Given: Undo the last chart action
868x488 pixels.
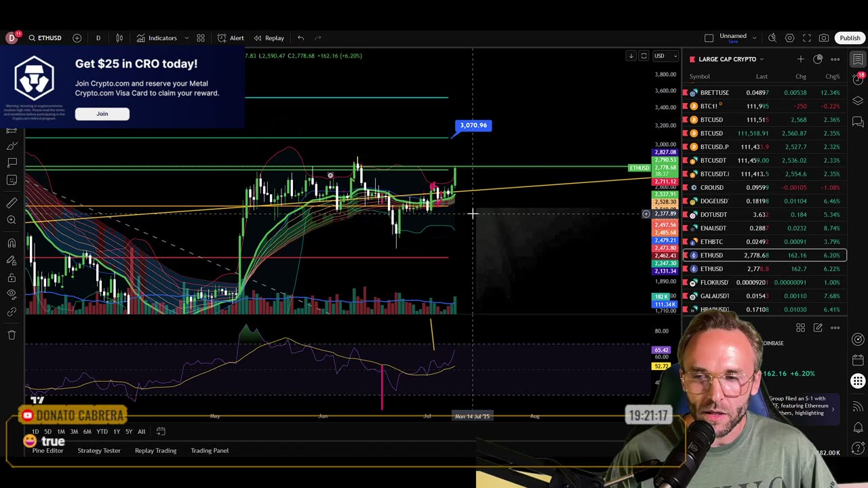Looking at the screenshot, I should pos(300,38).
